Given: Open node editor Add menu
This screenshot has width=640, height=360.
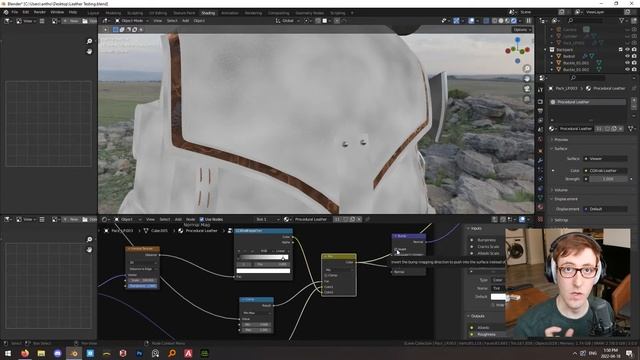Looking at the screenshot, I should 178,220.
